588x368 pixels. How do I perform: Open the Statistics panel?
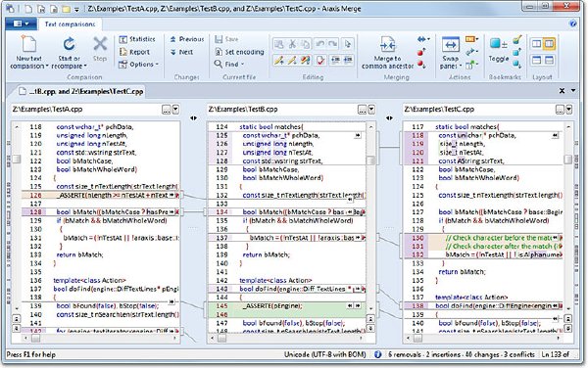coord(137,39)
